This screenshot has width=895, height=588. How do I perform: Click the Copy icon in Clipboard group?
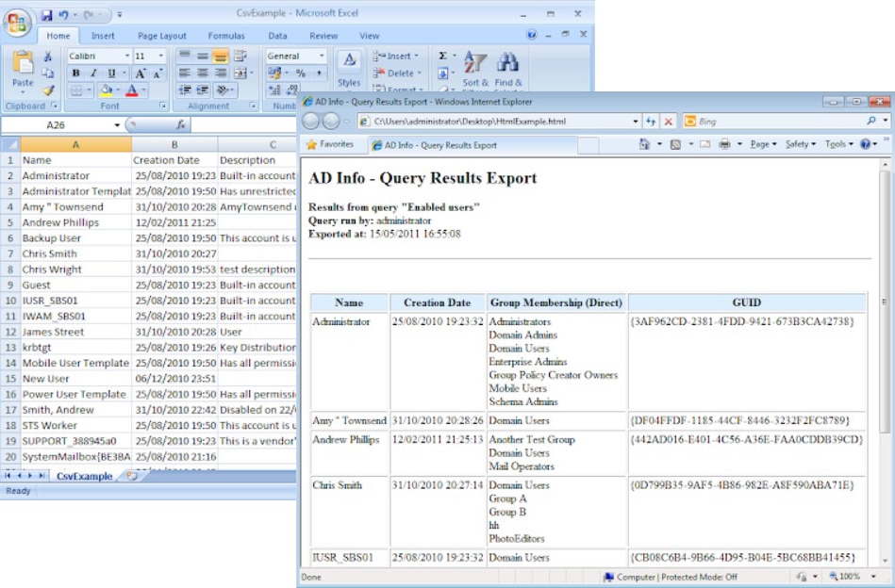pyautogui.click(x=48, y=73)
